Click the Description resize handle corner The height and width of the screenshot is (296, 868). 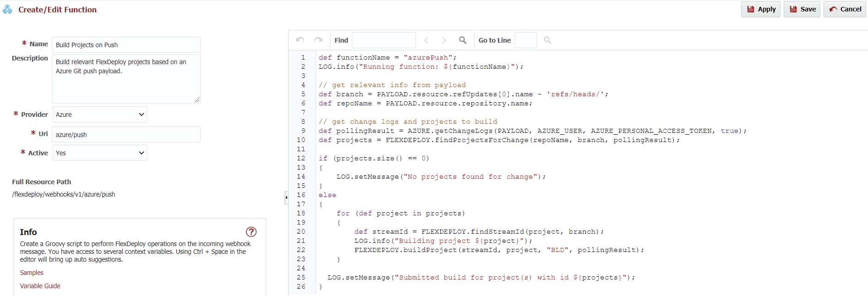(197, 100)
